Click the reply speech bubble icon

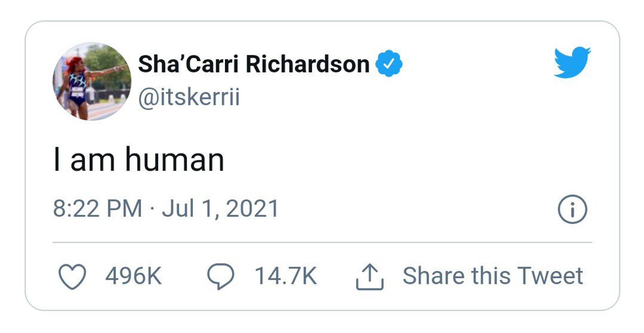[220, 276]
